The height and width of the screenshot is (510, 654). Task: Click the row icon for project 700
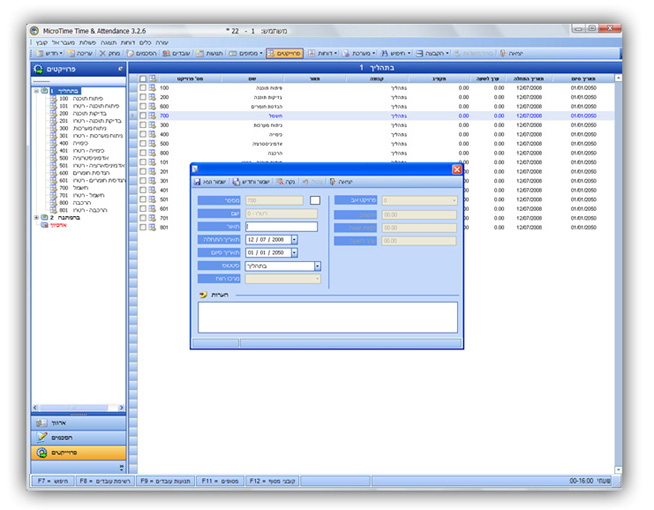[152, 116]
